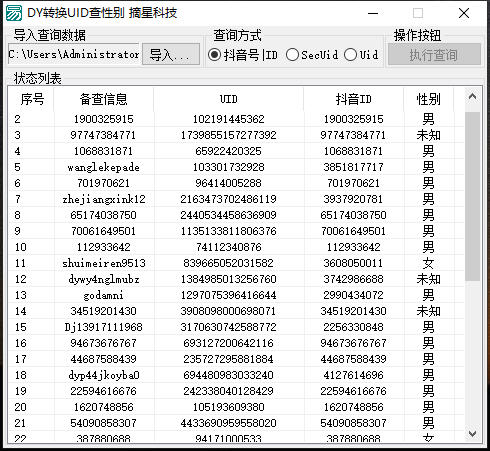Click the UID column header

229,99
